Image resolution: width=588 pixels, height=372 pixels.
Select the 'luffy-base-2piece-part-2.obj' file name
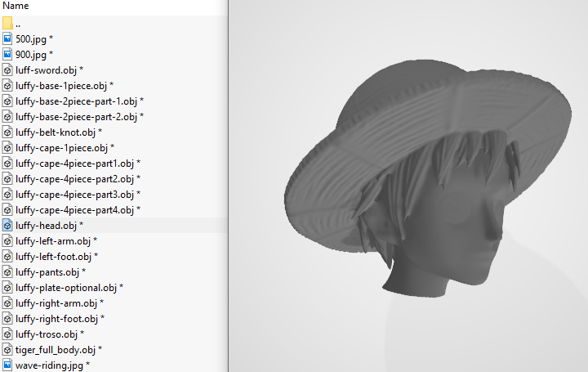coord(76,117)
